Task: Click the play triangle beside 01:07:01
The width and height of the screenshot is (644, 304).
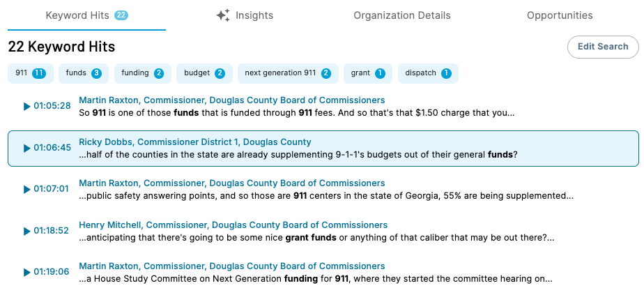Action: pos(27,190)
